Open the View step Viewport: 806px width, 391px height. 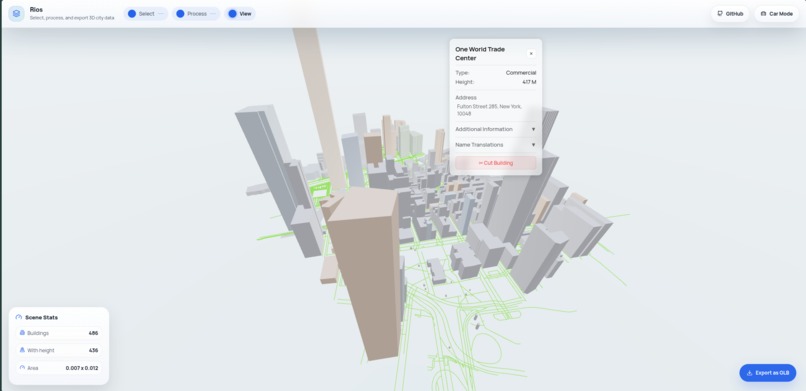point(240,14)
